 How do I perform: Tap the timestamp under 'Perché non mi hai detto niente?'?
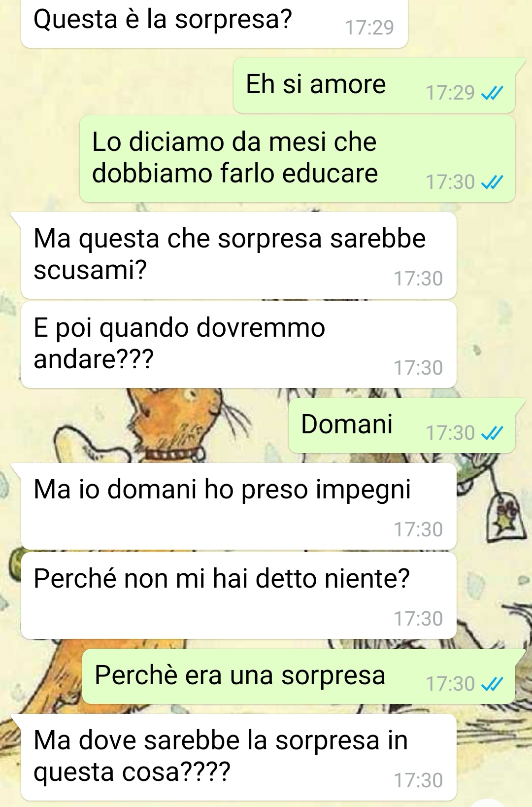[x=418, y=619]
